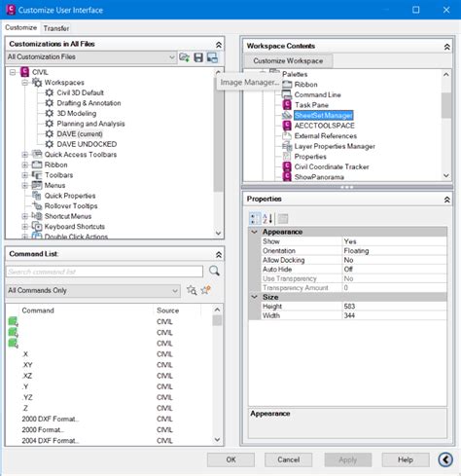Click the AECCTOOLSPACE palette icon
The image size is (461, 476).
(x=287, y=126)
